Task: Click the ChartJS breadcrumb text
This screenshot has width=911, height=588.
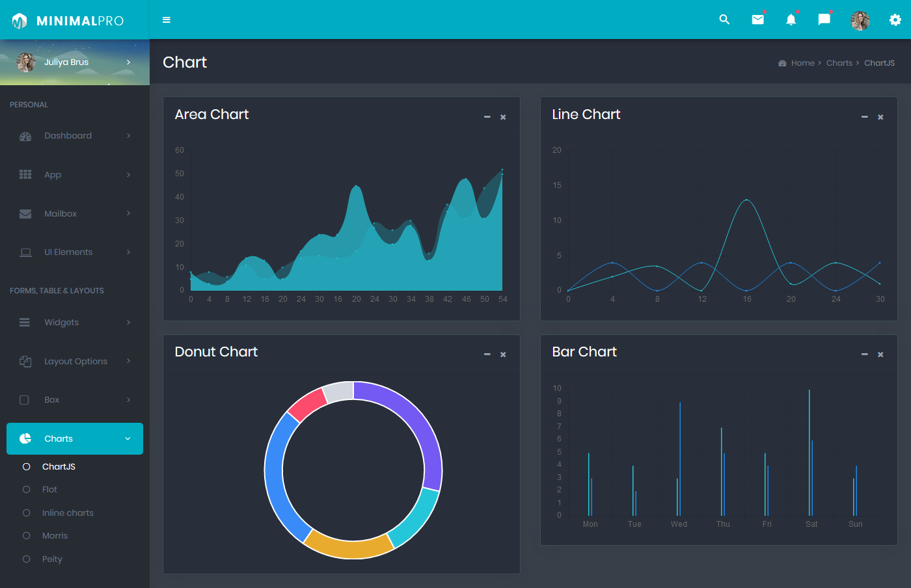Action: (879, 63)
